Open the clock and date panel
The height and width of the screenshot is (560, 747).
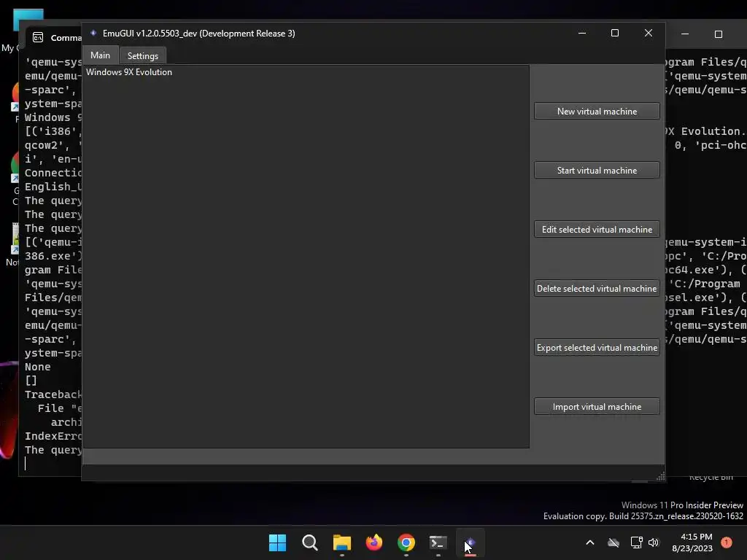692,542
